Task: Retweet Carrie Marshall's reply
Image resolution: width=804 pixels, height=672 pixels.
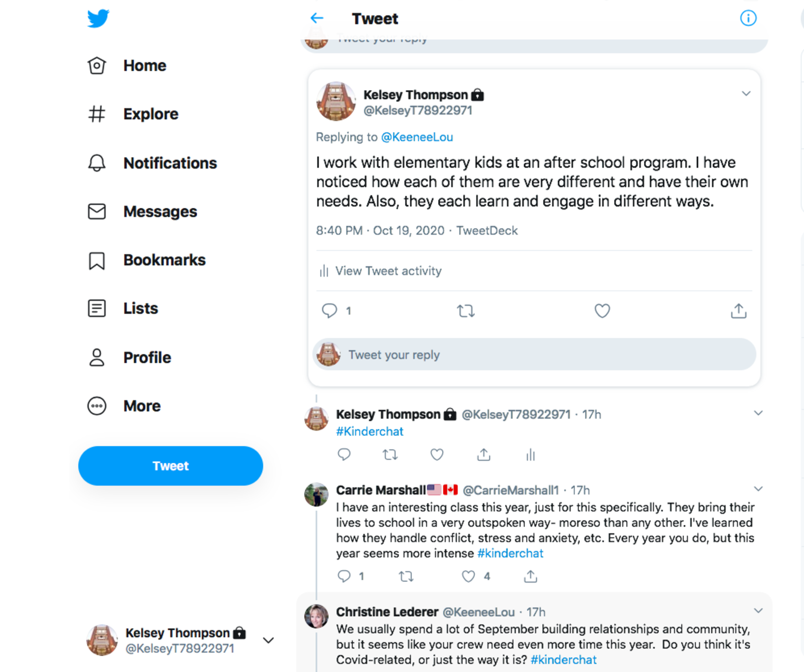Action: [406, 576]
